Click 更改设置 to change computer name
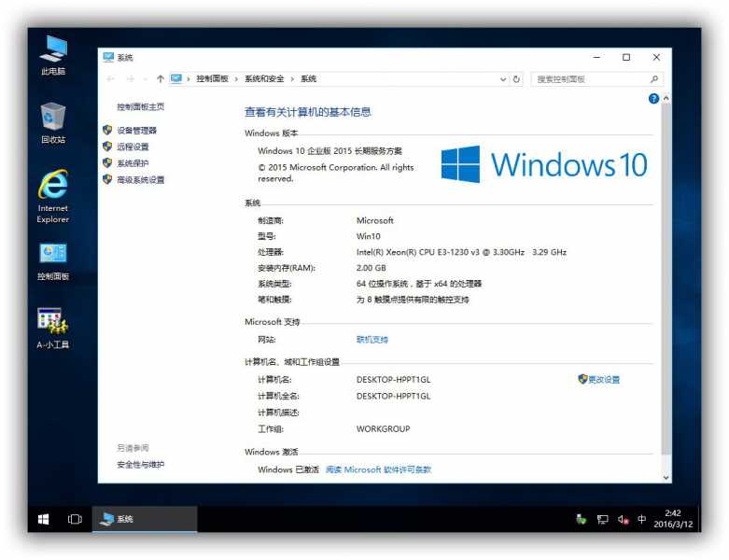The height and width of the screenshot is (560, 729). [604, 380]
